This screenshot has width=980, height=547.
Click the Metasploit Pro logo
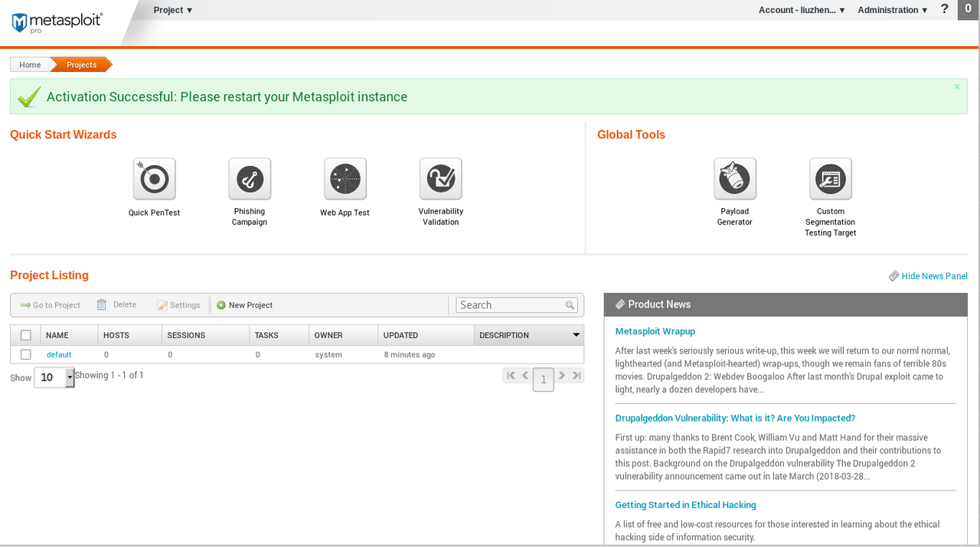57,22
